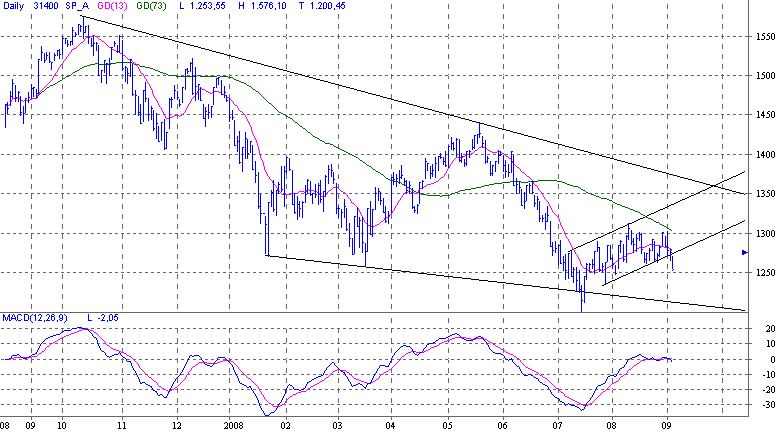Click the '02' month marker on time axis
This screenshot has width=779, height=434.
pyautogui.click(x=286, y=426)
